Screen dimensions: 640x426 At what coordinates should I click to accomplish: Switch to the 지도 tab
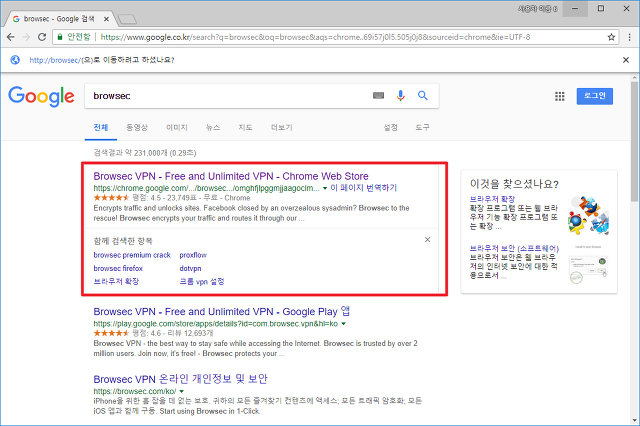[245, 127]
